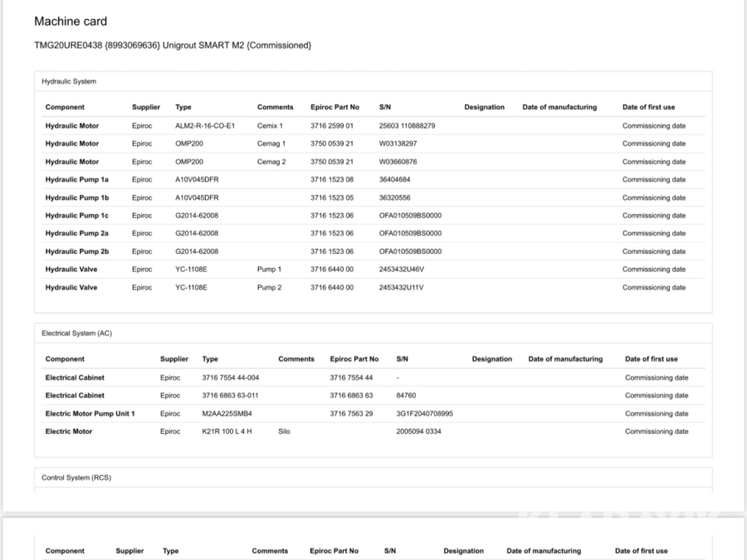Click the Control System (RCS) section header
The width and height of the screenshot is (747, 560).
tap(76, 478)
